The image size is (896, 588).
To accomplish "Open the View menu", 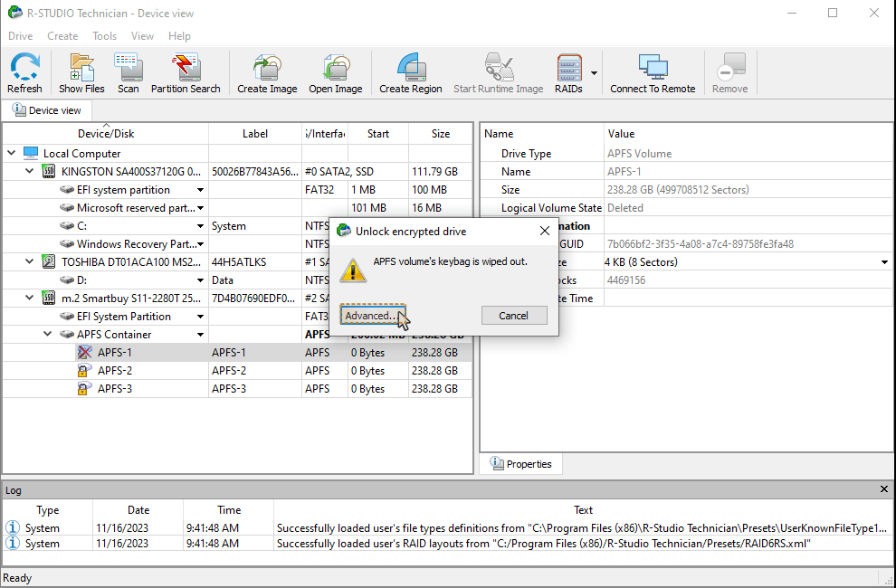I will pos(142,36).
